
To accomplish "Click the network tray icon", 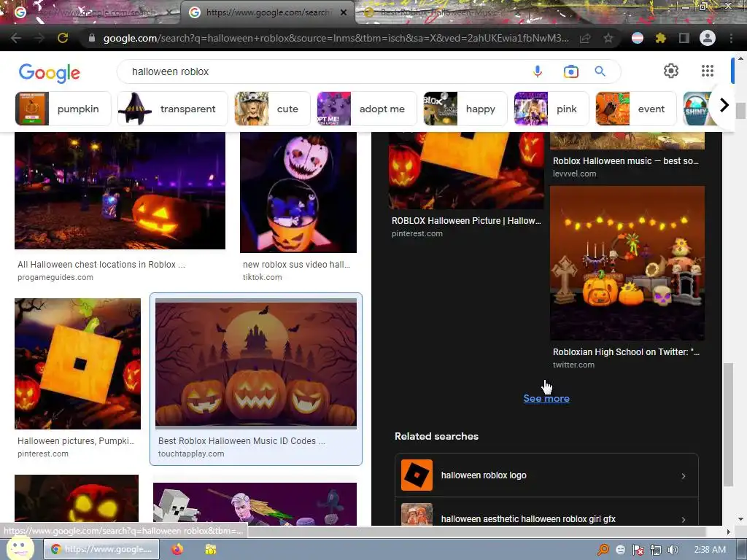I will (656, 550).
